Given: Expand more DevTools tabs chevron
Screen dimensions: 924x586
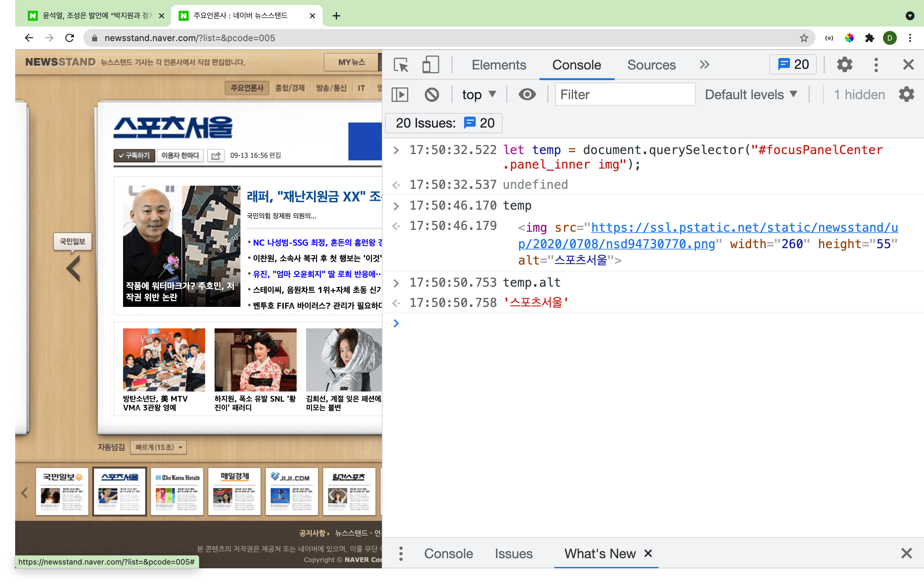Looking at the screenshot, I should tap(704, 64).
